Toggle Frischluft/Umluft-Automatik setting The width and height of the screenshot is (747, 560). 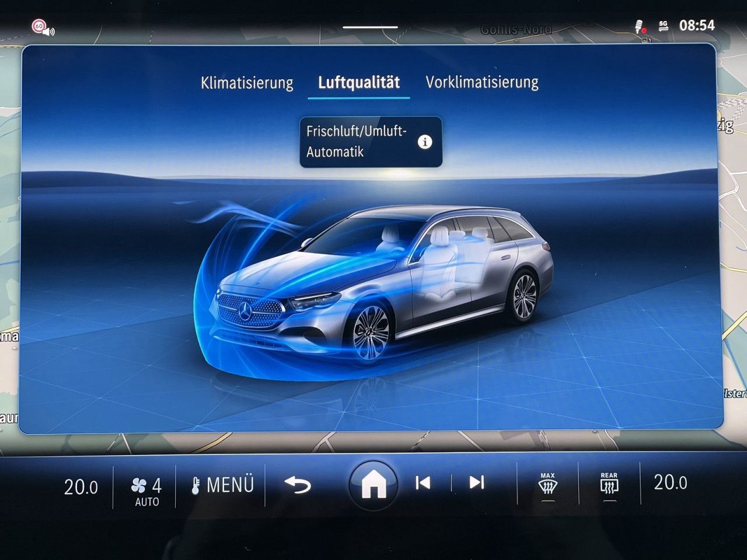[371, 142]
